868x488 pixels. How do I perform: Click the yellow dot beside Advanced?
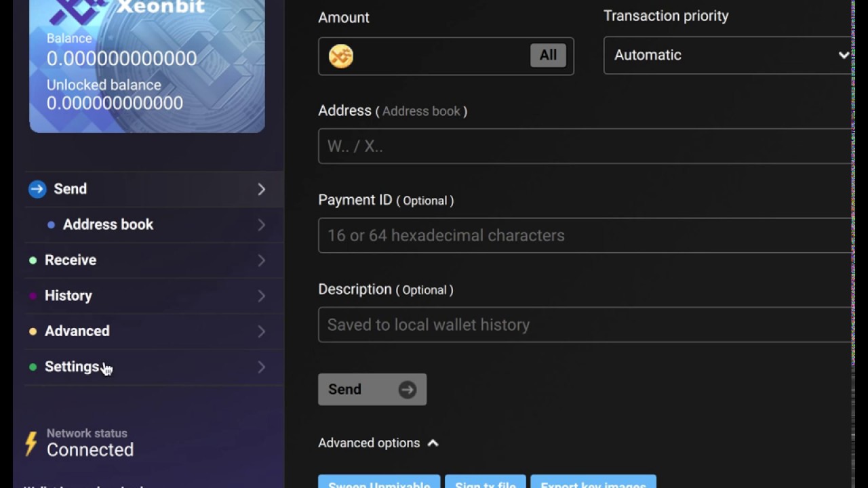[x=33, y=331]
